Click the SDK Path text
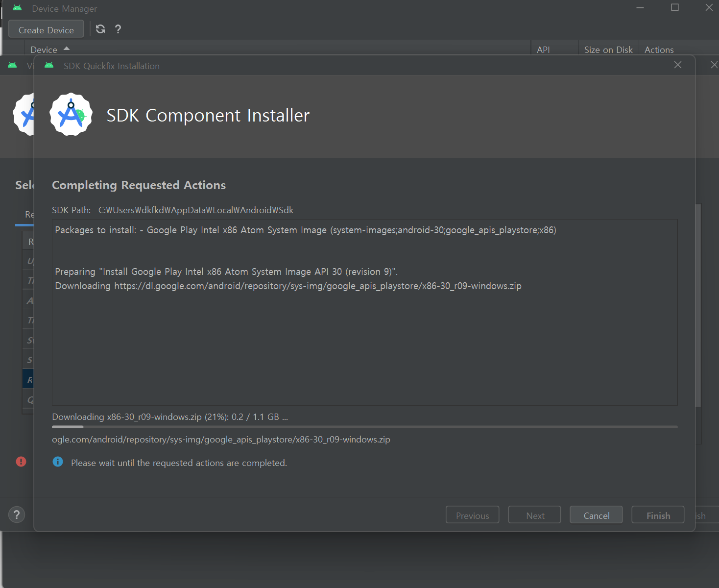The width and height of the screenshot is (719, 588). pyautogui.click(x=172, y=210)
